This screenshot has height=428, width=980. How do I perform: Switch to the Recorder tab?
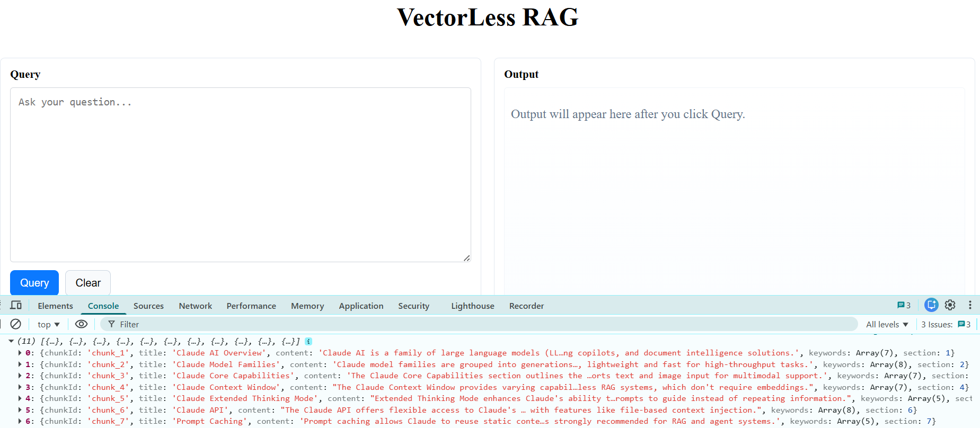(x=526, y=306)
